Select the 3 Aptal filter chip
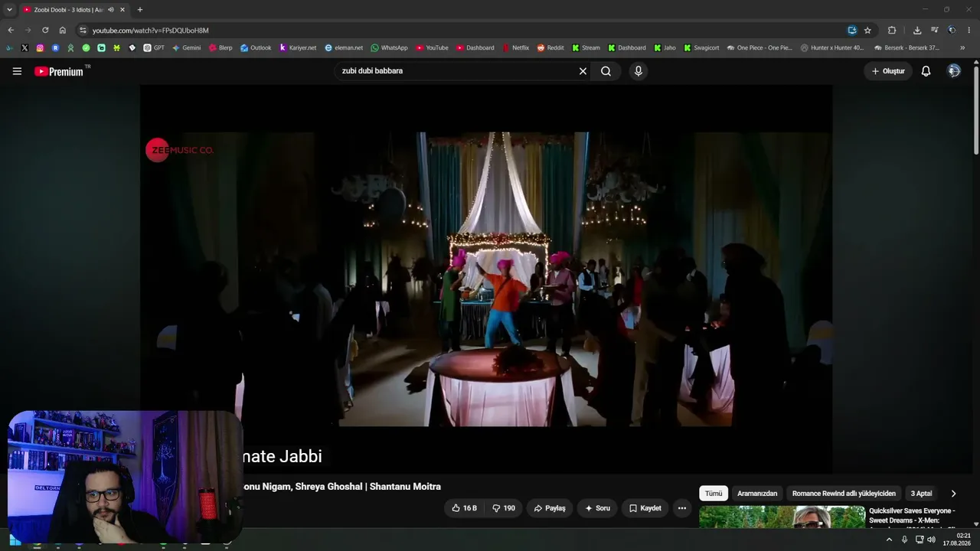This screenshot has height=551, width=980. [x=921, y=494]
